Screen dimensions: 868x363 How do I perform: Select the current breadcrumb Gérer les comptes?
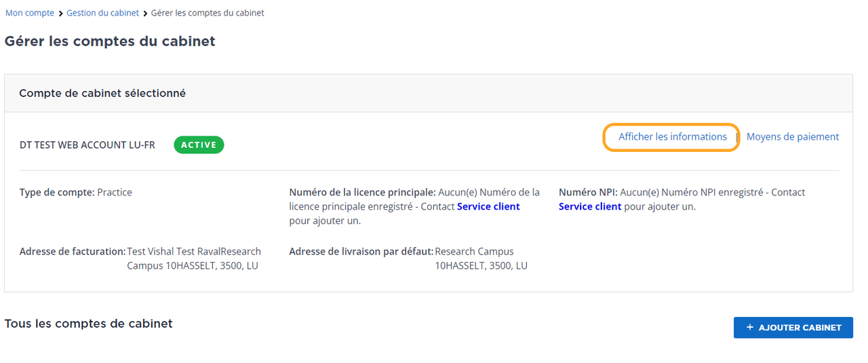[208, 13]
